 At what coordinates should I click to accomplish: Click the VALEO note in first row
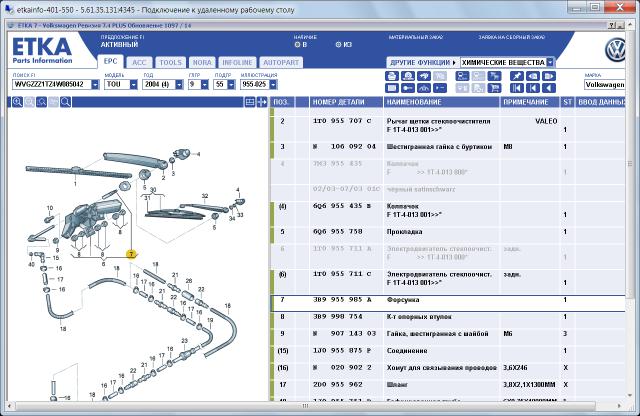[x=546, y=121]
